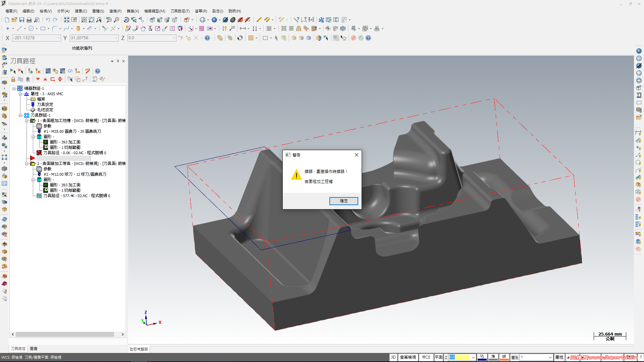Collapse the 機器群組-1 tree node
Viewport: 644px width, 362px height.
14,88
